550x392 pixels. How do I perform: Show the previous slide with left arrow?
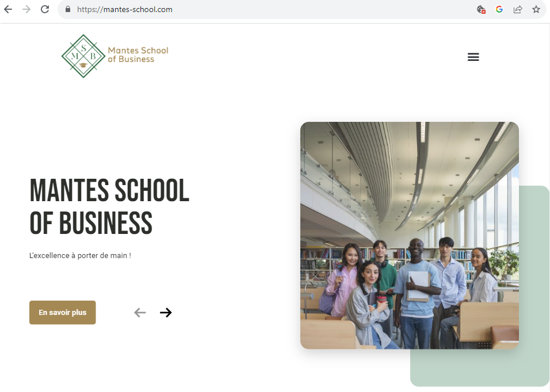(x=140, y=313)
